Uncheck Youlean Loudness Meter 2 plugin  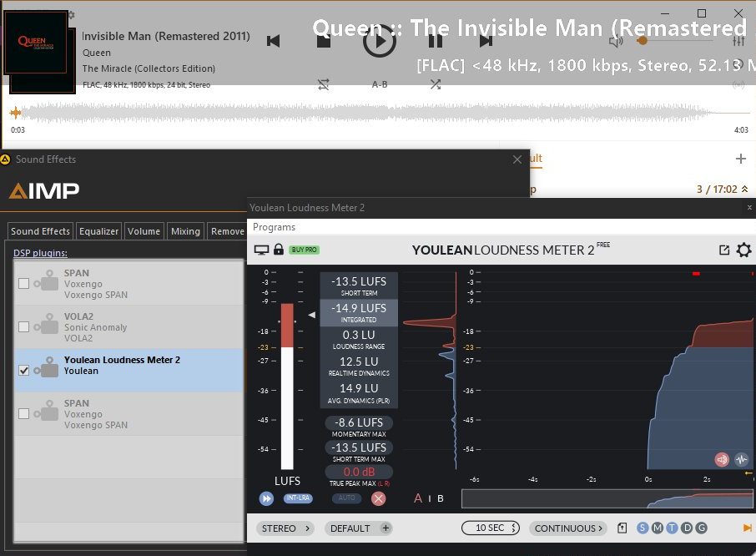tap(23, 371)
